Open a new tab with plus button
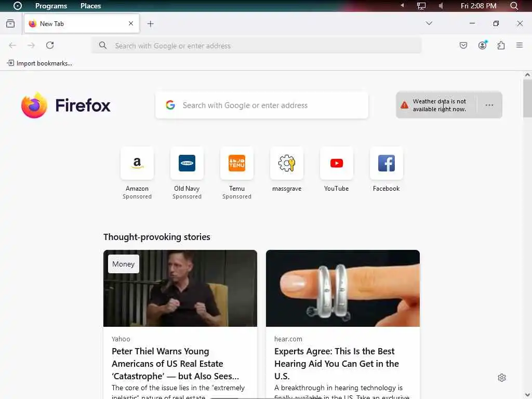Screen dimensions: 532x399 150,24
